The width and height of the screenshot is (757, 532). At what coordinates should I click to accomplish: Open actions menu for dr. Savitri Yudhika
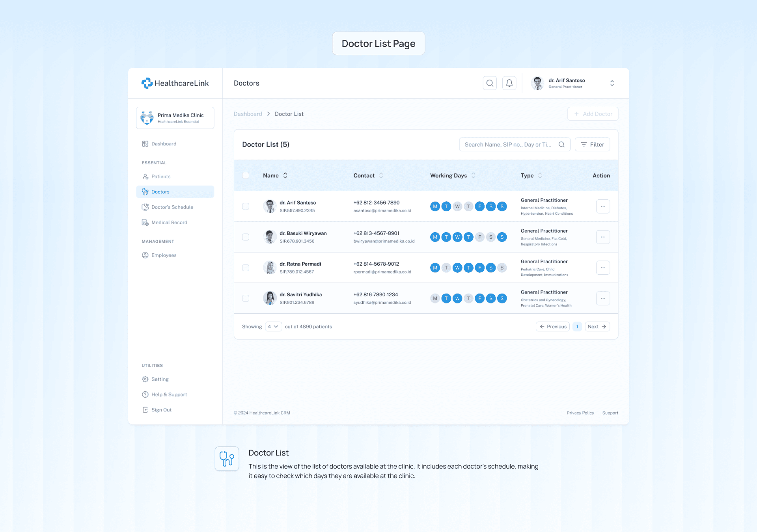click(603, 298)
